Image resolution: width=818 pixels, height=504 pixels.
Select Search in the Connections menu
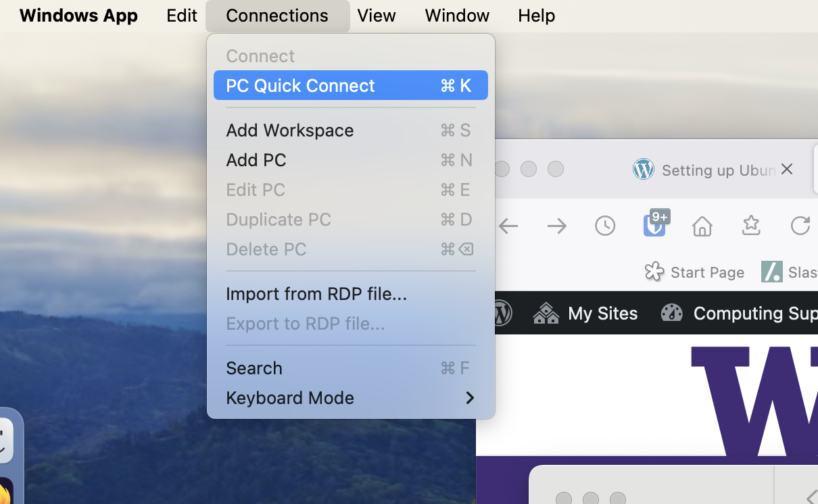[350, 368]
